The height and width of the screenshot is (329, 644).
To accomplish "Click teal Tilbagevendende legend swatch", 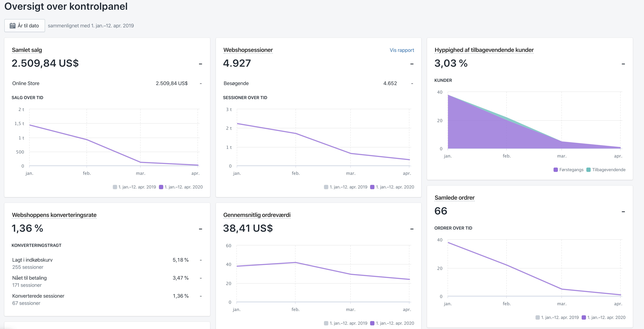I will [x=588, y=170].
